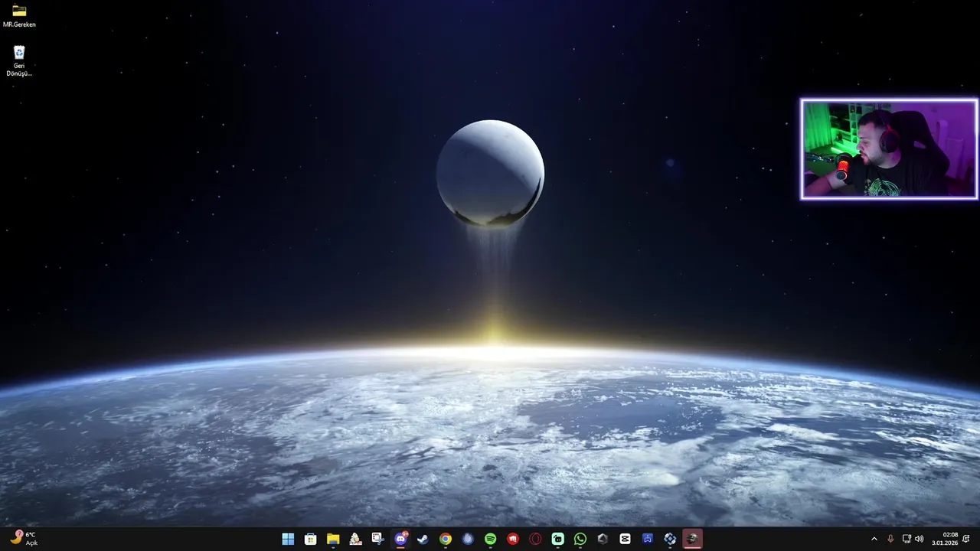
Task: Open the blue game controller app icon
Action: pos(648,539)
